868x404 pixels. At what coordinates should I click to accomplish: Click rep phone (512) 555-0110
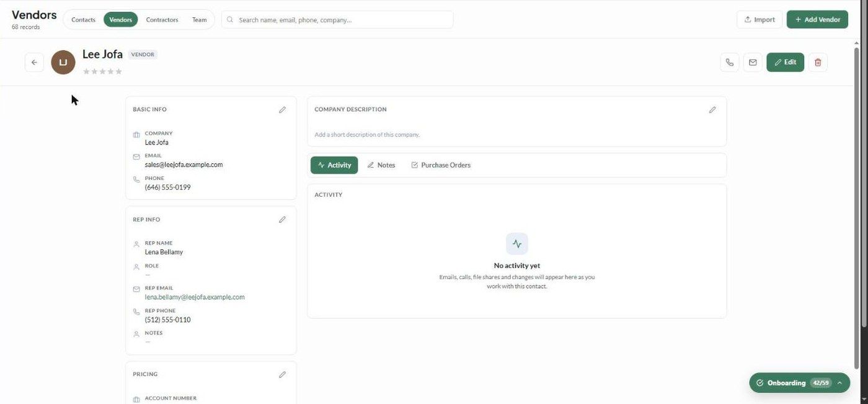[x=168, y=320]
